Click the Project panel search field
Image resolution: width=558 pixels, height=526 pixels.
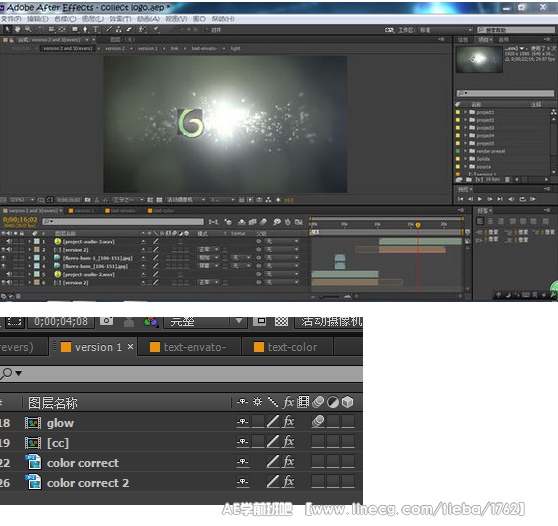click(x=505, y=93)
